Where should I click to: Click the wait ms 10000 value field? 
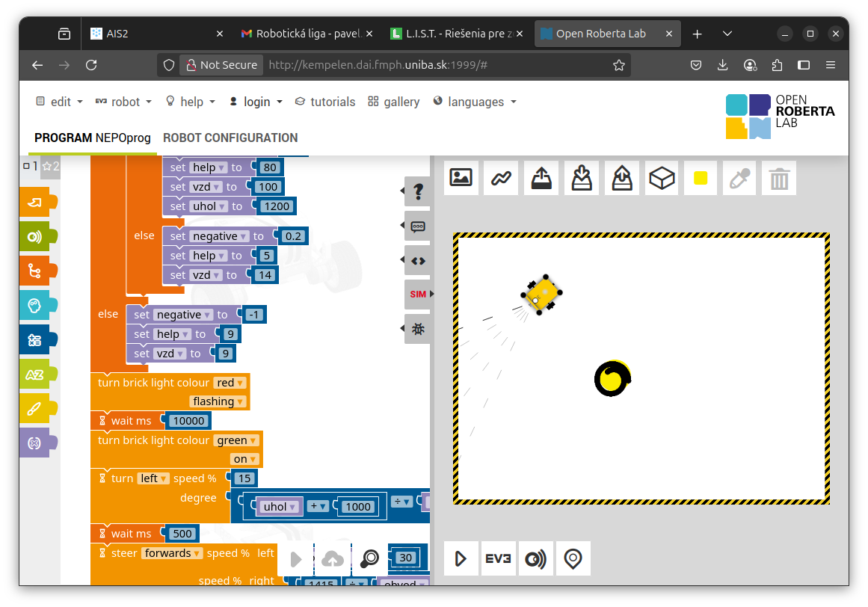tap(188, 421)
